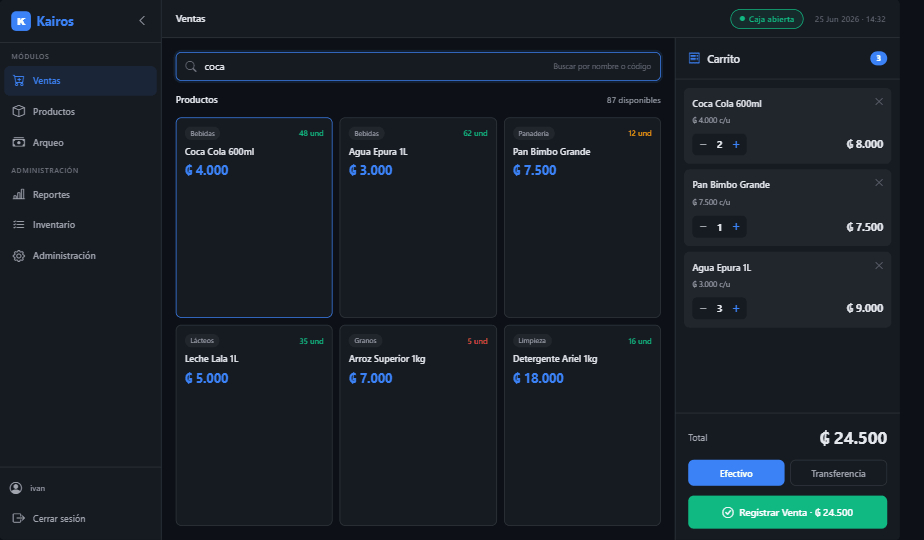924x540 pixels.
Task: Select Efectivo payment method
Action: pos(736,473)
